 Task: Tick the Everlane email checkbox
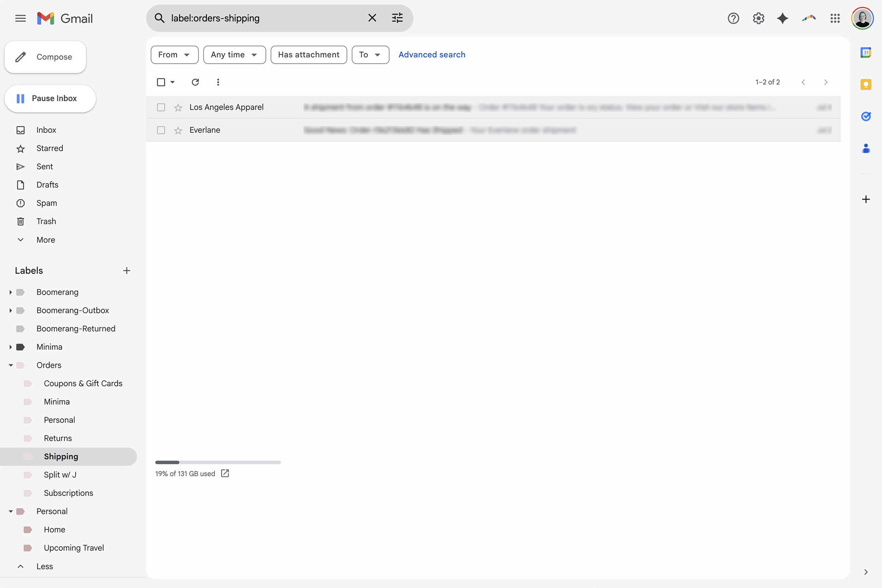[161, 130]
